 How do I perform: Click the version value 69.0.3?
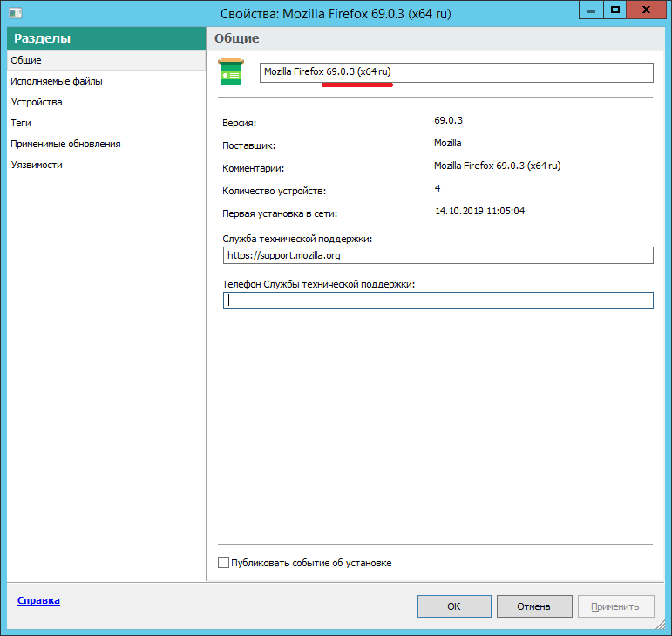point(448,120)
